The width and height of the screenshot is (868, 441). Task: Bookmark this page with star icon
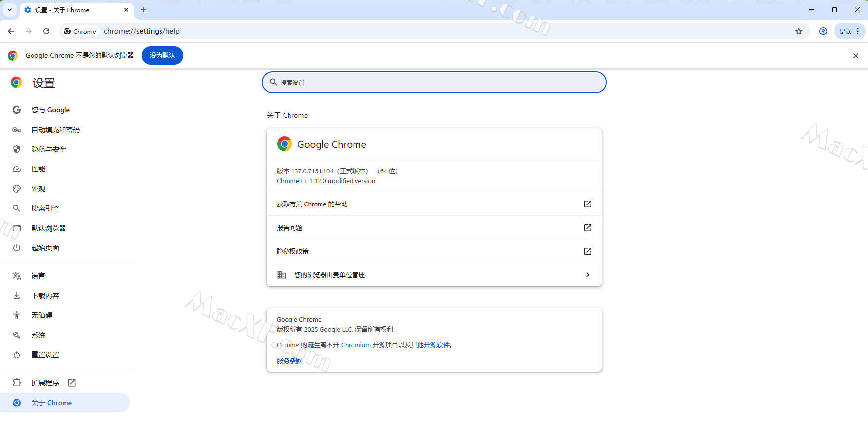[x=799, y=31]
